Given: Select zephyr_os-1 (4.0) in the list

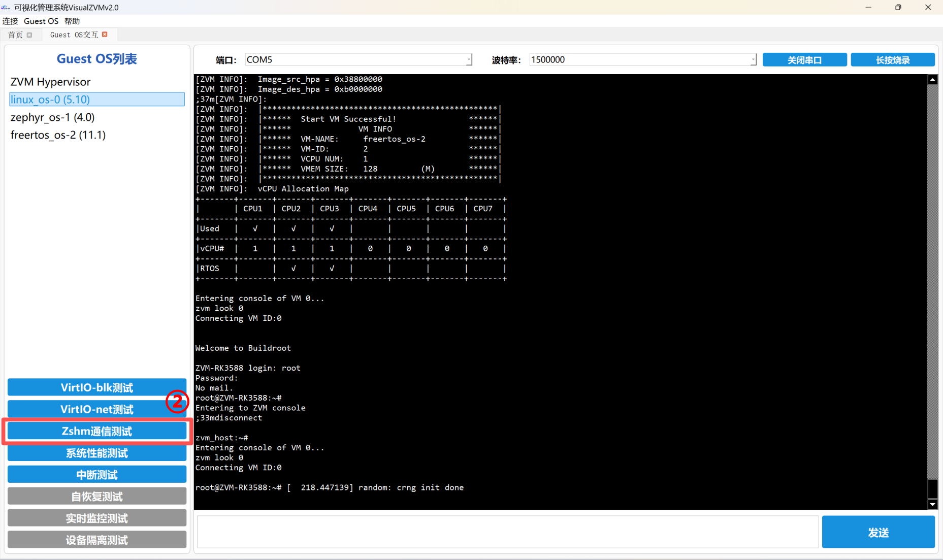Looking at the screenshot, I should [53, 117].
